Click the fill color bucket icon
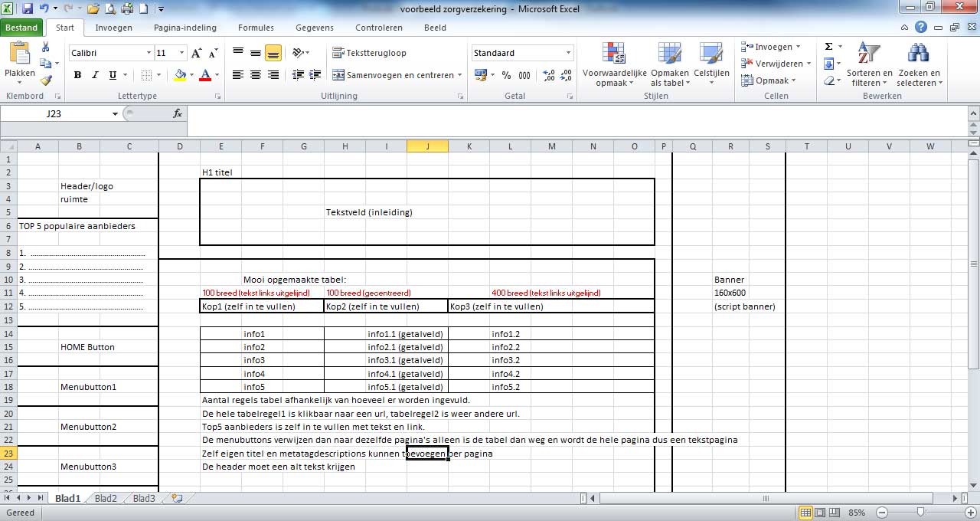The width and height of the screenshot is (980, 521). [180, 75]
